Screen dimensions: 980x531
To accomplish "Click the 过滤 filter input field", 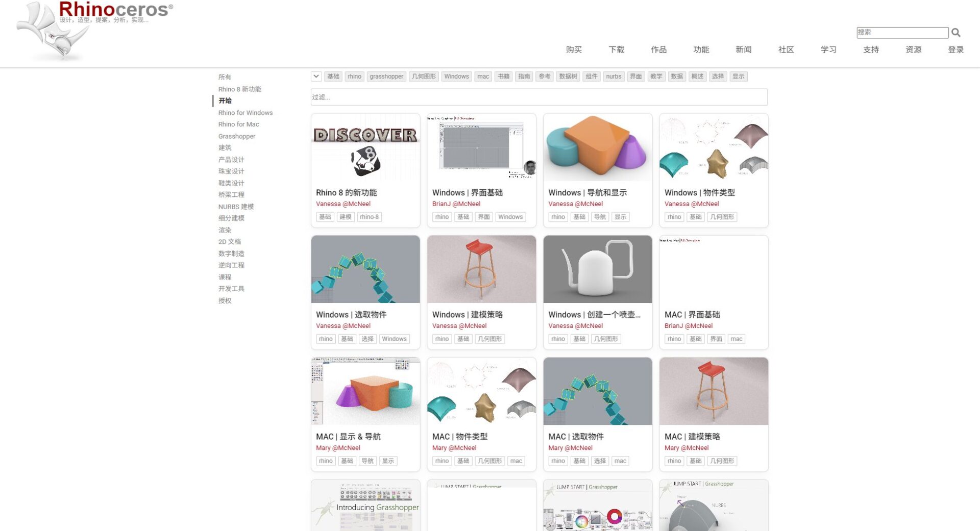I will click(x=540, y=97).
